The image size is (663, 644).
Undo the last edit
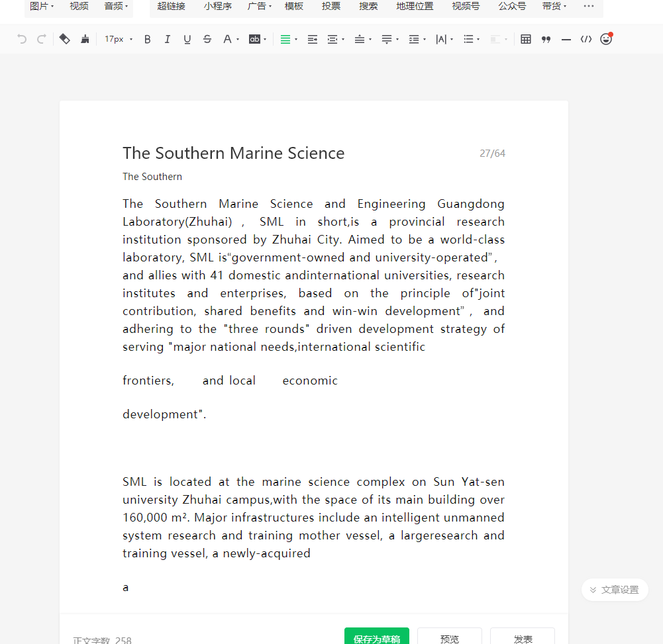[x=22, y=39]
